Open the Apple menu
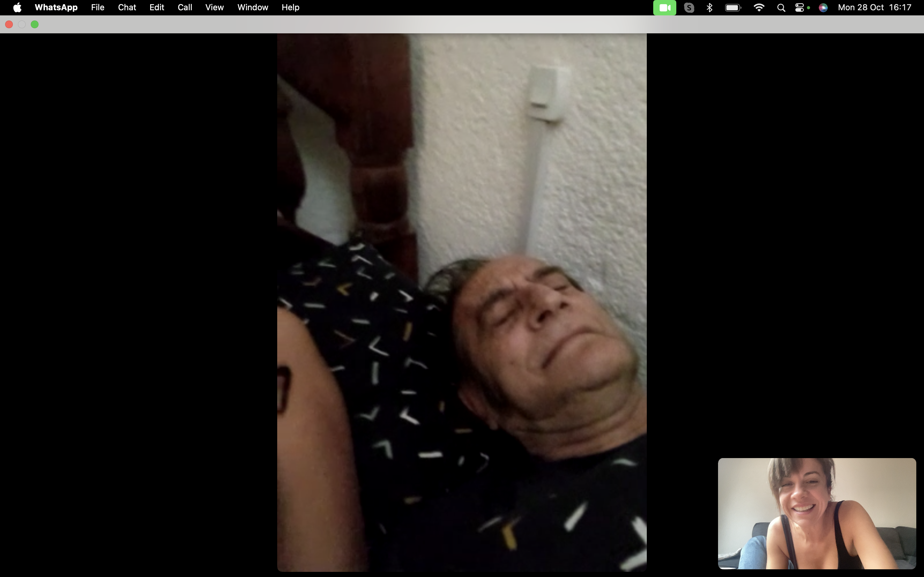The width and height of the screenshot is (924, 577). (17, 8)
